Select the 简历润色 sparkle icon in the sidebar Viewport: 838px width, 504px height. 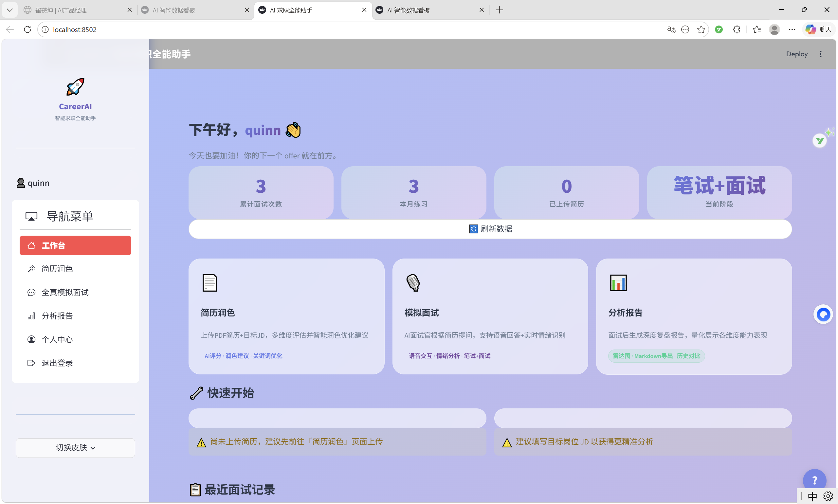click(x=32, y=269)
